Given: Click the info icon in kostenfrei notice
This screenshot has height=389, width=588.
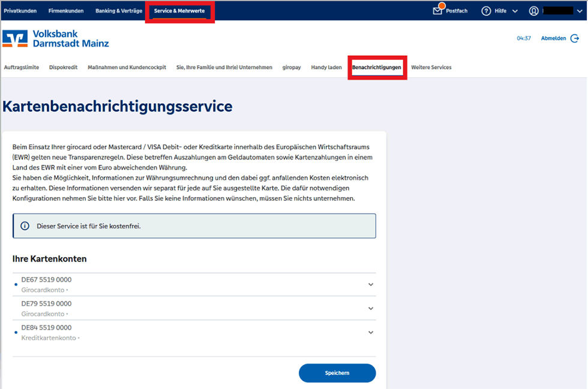Looking at the screenshot, I should (x=25, y=226).
